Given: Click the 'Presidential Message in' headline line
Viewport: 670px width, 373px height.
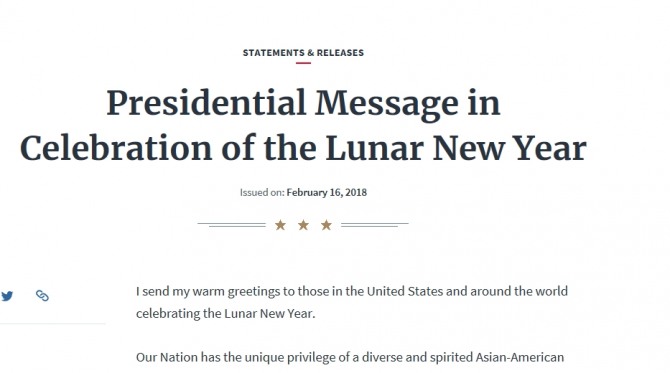Looking at the screenshot, I should pos(303,103).
